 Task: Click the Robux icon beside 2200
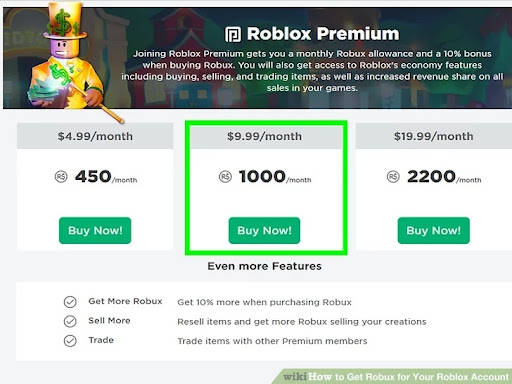[393, 177]
